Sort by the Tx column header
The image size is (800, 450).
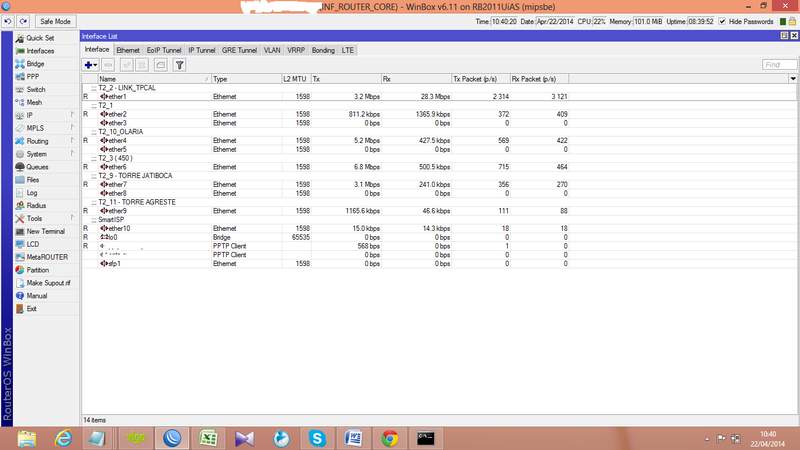pyautogui.click(x=346, y=79)
